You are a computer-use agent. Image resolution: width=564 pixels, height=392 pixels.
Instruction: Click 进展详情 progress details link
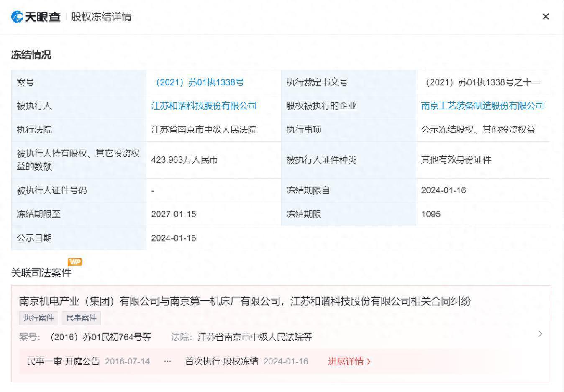(349, 361)
